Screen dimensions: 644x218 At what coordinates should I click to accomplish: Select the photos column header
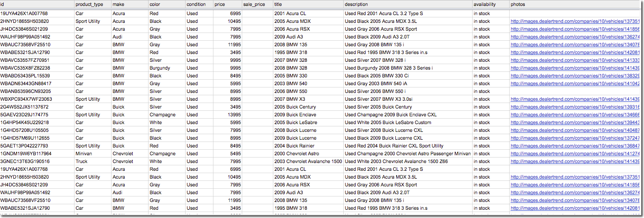click(576, 4)
